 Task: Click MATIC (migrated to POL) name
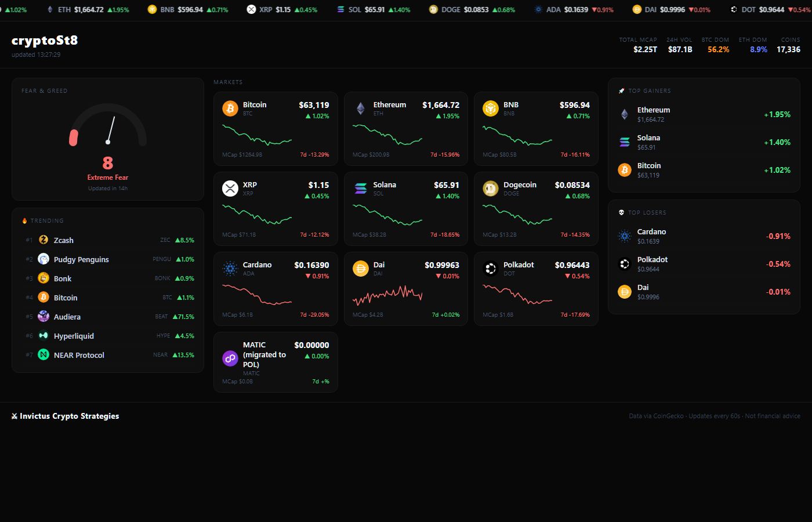tap(264, 354)
